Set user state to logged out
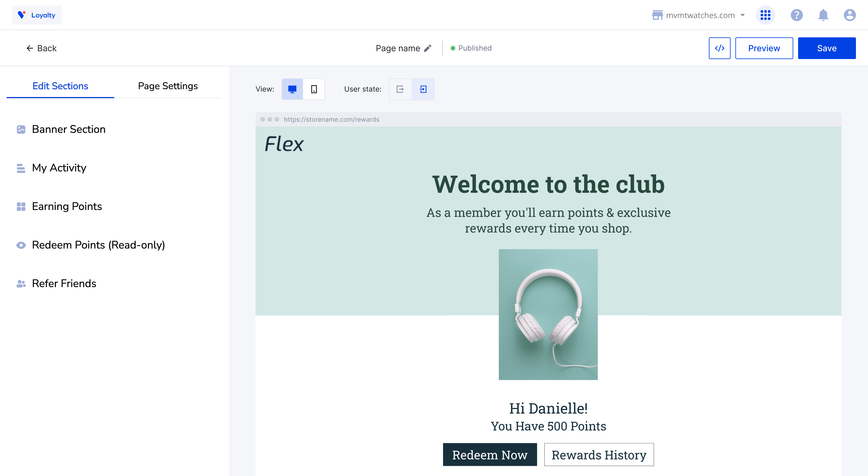 400,89
